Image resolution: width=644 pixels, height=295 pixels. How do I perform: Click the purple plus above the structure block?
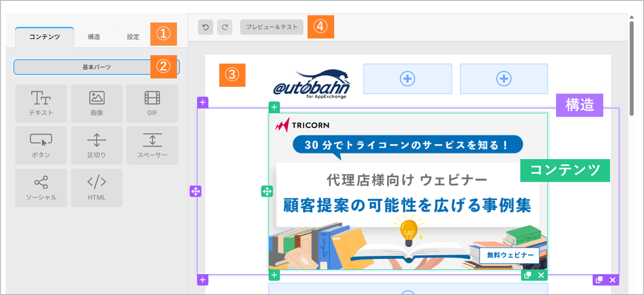(203, 102)
